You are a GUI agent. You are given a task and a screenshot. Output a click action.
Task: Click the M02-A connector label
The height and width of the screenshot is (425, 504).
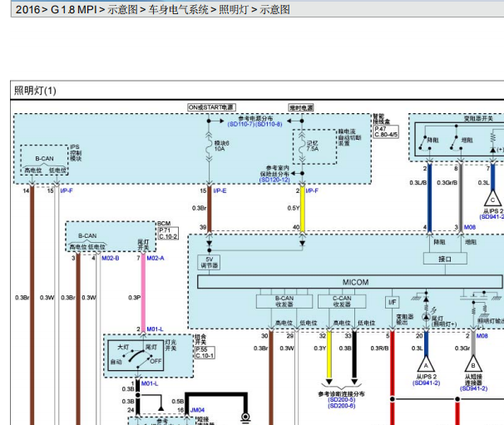pyautogui.click(x=156, y=258)
